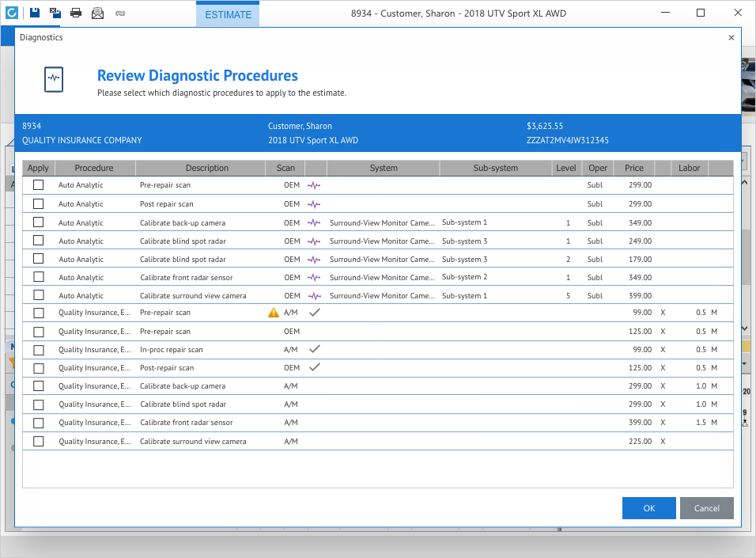Check Apply for Auto Analytic Pre-repair scan

pyautogui.click(x=39, y=185)
